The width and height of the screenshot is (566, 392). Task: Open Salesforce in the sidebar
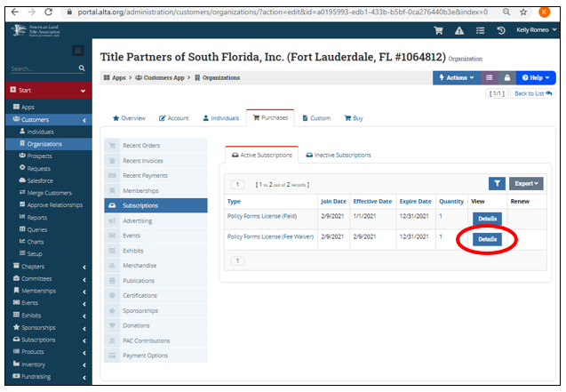(x=49, y=180)
